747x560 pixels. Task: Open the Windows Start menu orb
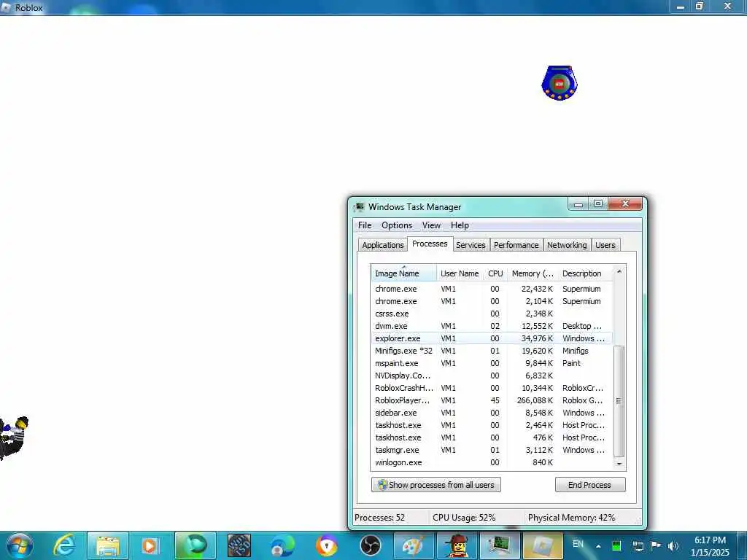pos(20,545)
